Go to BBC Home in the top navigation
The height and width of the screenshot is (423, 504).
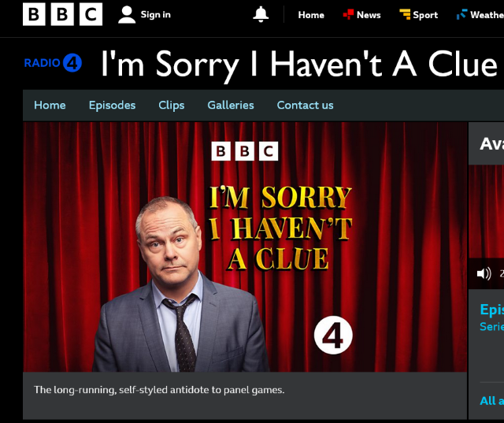(x=311, y=15)
